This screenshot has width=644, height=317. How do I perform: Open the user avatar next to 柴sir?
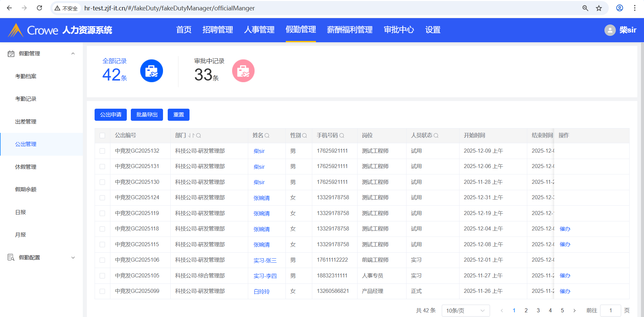pos(610,30)
